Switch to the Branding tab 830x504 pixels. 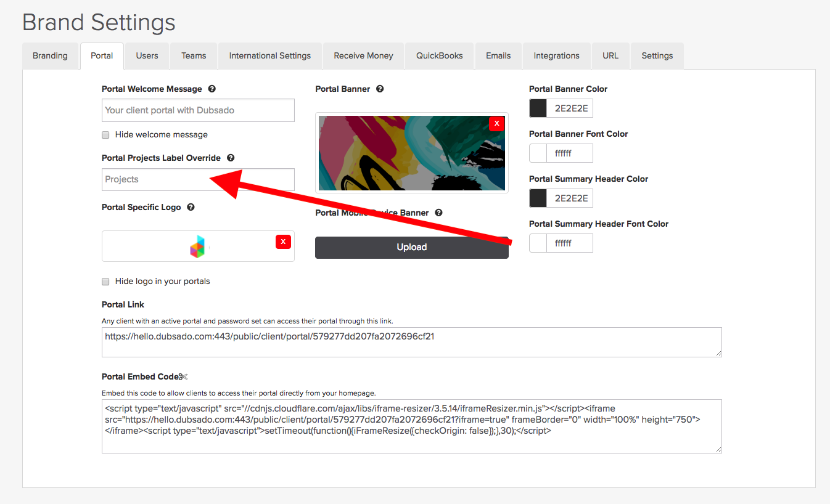[x=50, y=55]
